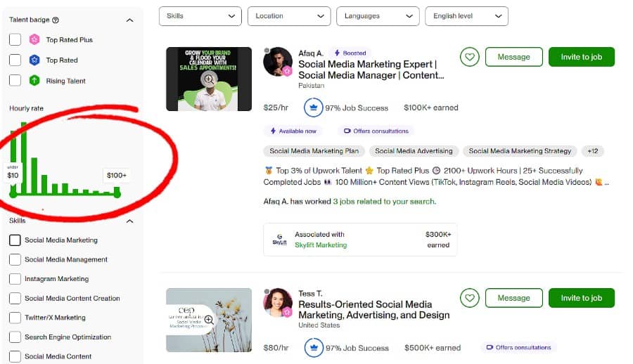Click the $80/hr rate text
The image size is (633, 364).
click(276, 348)
